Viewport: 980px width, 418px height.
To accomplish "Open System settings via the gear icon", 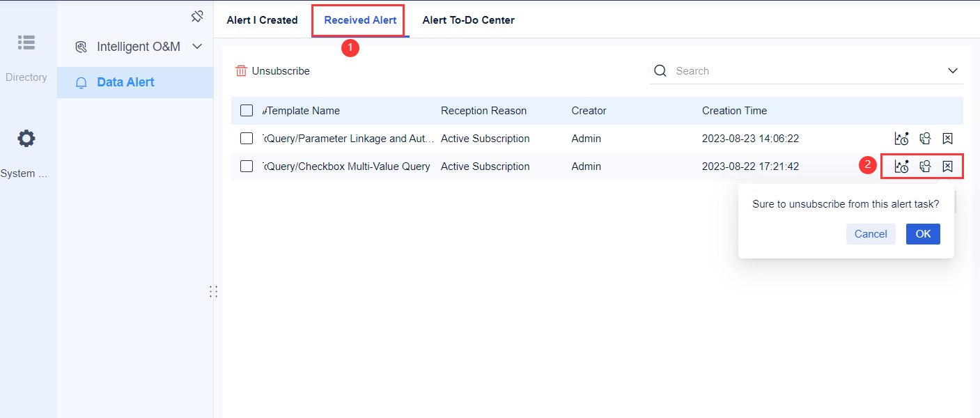I will click(x=26, y=138).
